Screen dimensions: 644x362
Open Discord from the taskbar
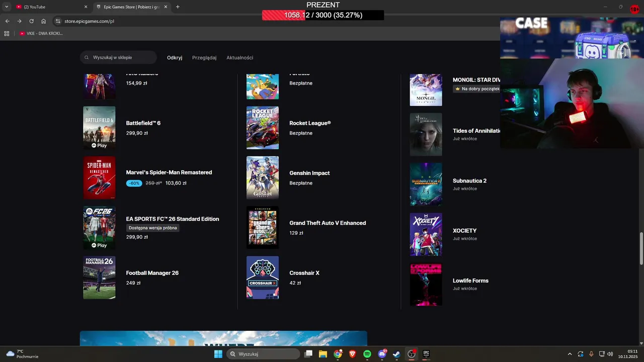pyautogui.click(x=382, y=354)
